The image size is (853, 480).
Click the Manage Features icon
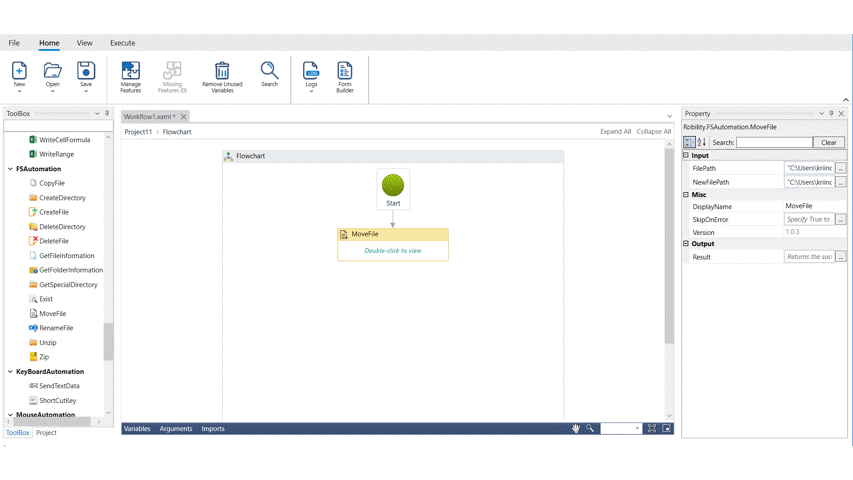130,71
